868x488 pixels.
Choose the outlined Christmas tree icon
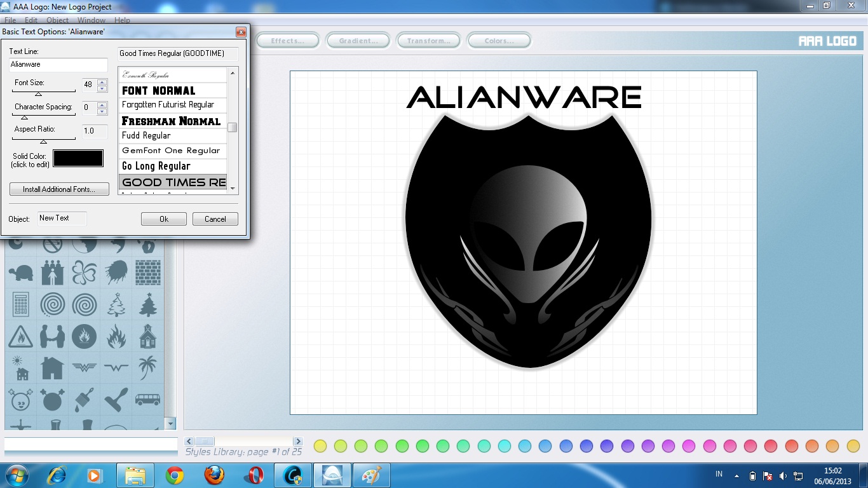tap(116, 305)
